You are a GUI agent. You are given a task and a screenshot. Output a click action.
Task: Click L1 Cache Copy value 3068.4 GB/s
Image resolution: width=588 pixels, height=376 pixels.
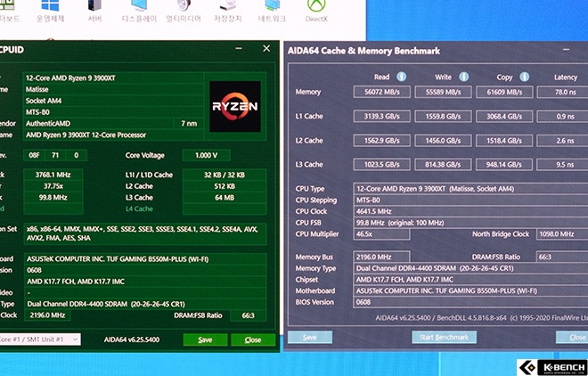coord(504,116)
